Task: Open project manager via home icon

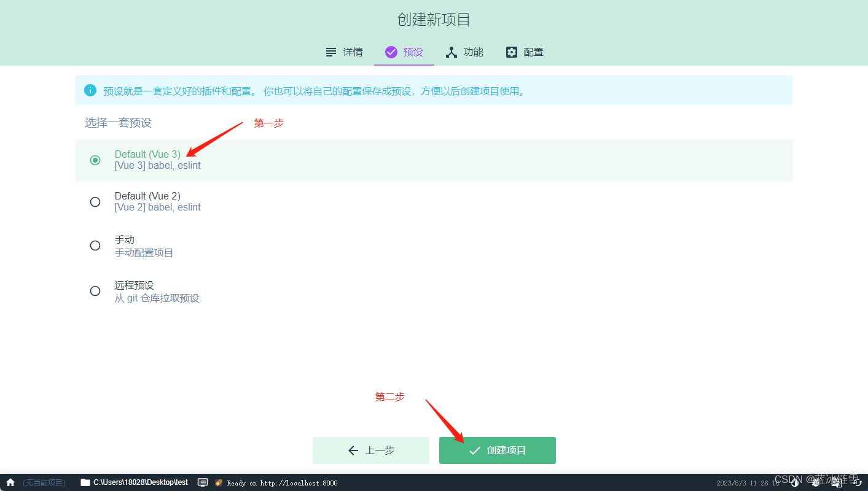Action: point(10,482)
